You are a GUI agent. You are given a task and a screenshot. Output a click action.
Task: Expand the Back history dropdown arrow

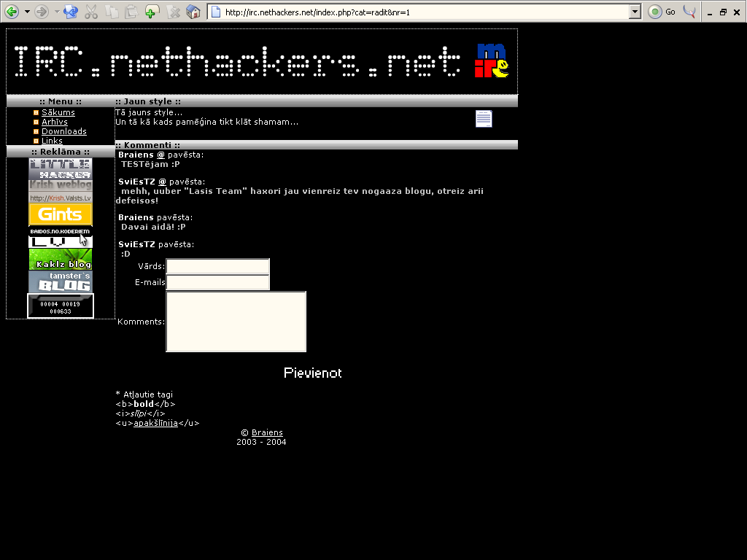tap(27, 12)
